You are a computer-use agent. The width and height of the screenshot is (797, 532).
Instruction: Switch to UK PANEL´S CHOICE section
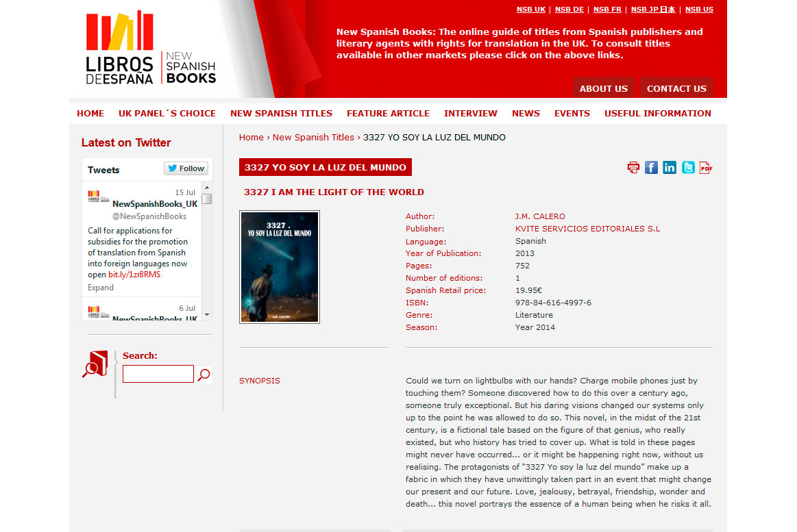[x=167, y=113]
